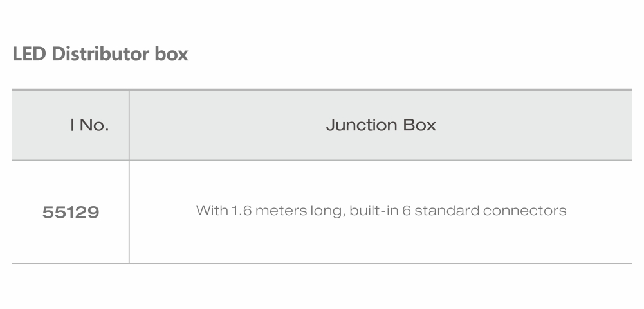Select the word LED in the heading
Viewport: 644px width, 309px height.
pyautogui.click(x=29, y=54)
